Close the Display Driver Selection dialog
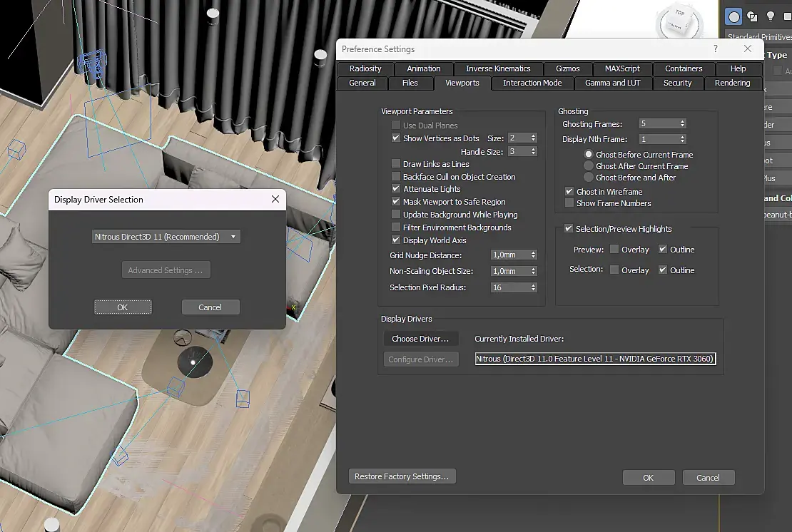Image resolution: width=792 pixels, height=532 pixels. (x=275, y=200)
